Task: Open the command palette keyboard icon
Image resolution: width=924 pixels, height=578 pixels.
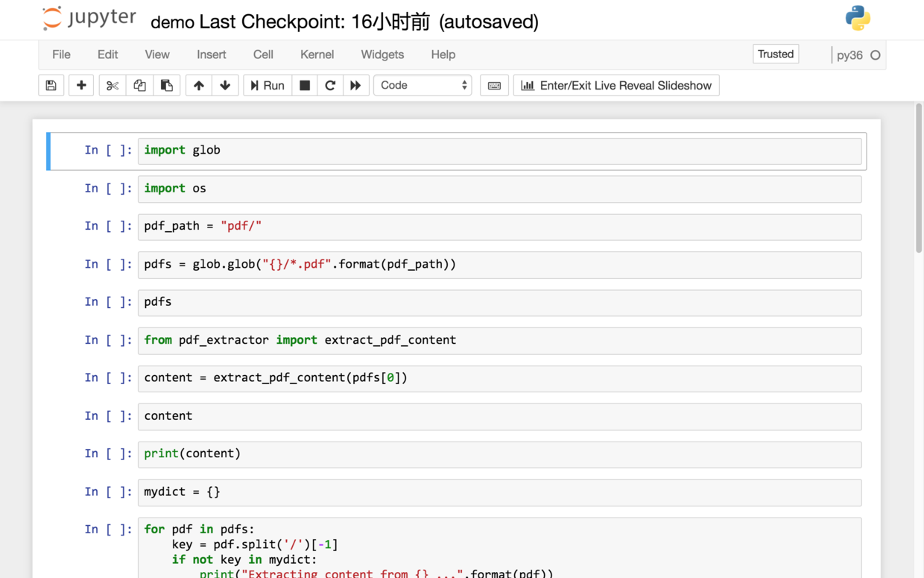Action: (x=494, y=86)
